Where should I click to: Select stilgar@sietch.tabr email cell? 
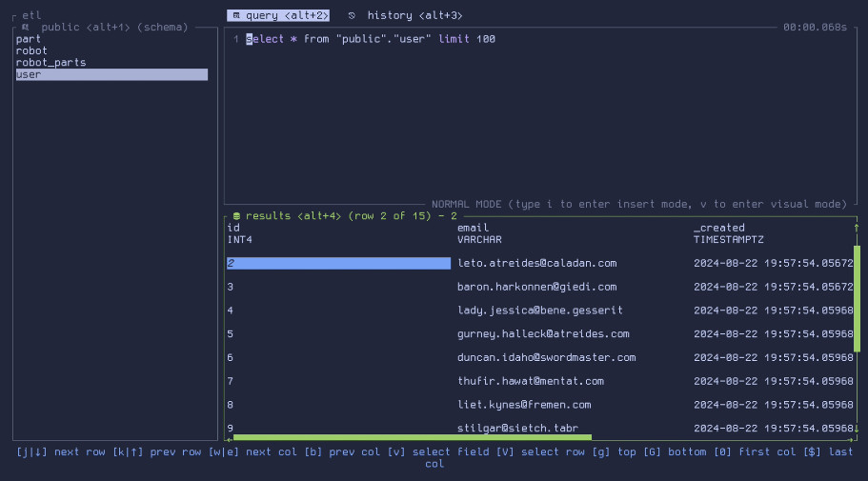tap(517, 429)
